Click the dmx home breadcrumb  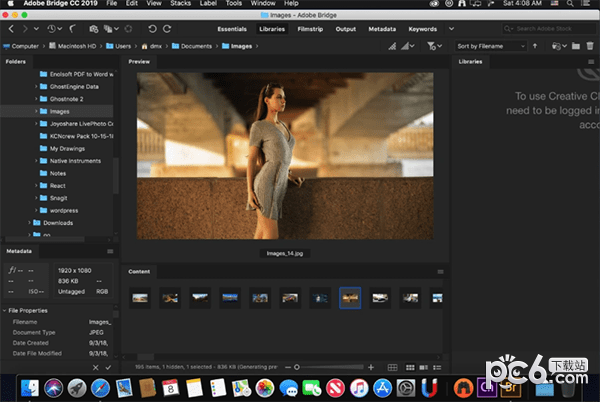[x=152, y=46]
